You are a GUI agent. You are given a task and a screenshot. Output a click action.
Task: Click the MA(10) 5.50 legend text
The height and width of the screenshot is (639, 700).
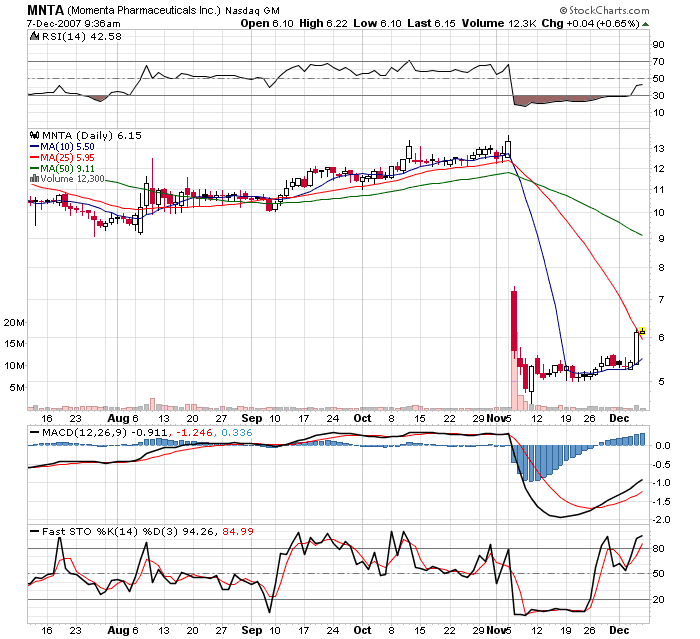tap(67, 146)
